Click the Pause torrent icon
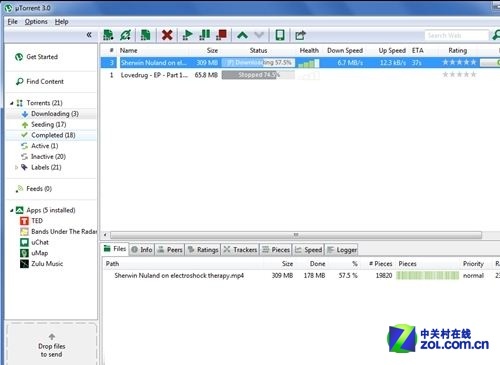The height and width of the screenshot is (365, 500). [204, 35]
